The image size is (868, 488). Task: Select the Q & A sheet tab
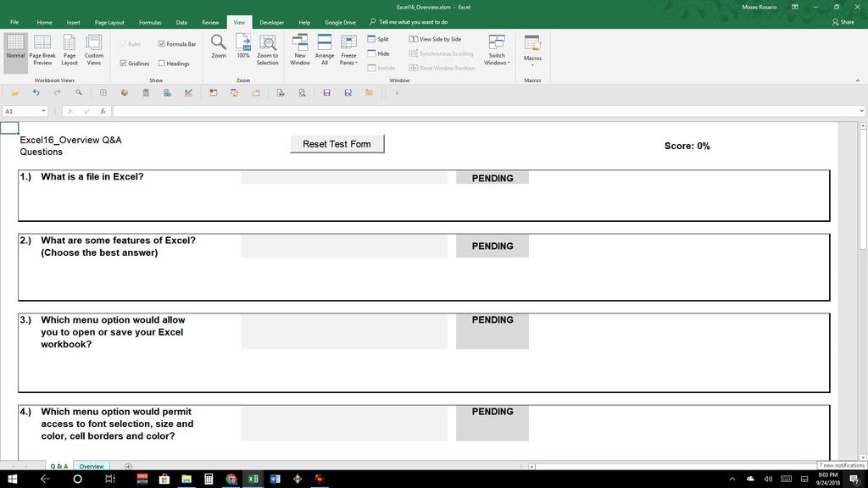(58, 467)
